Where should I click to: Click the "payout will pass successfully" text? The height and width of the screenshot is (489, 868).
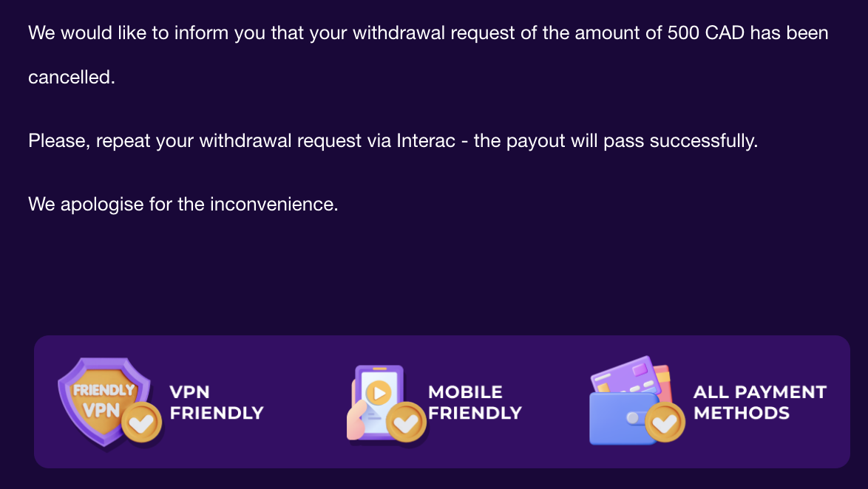(631, 140)
